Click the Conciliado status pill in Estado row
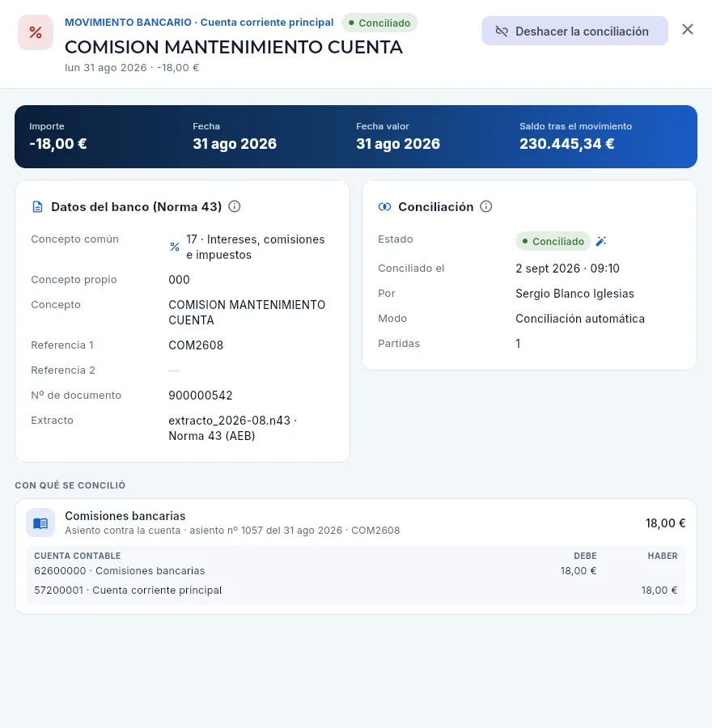 553,241
